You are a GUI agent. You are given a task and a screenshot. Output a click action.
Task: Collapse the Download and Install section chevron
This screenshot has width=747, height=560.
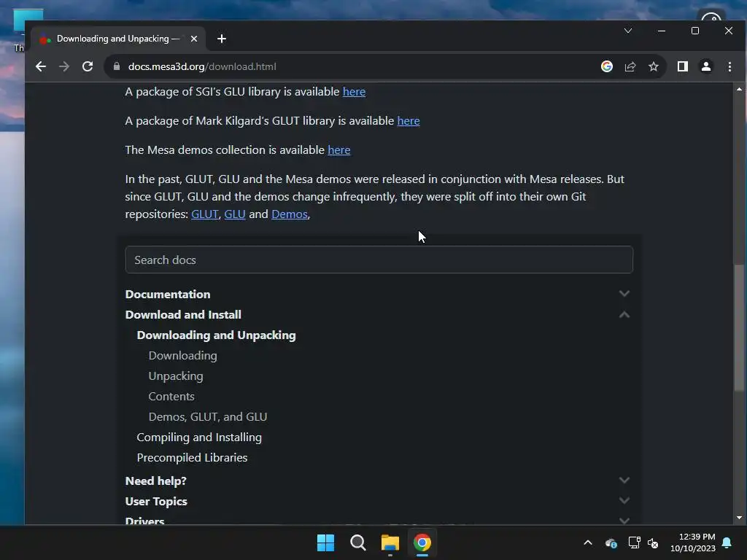(x=624, y=315)
